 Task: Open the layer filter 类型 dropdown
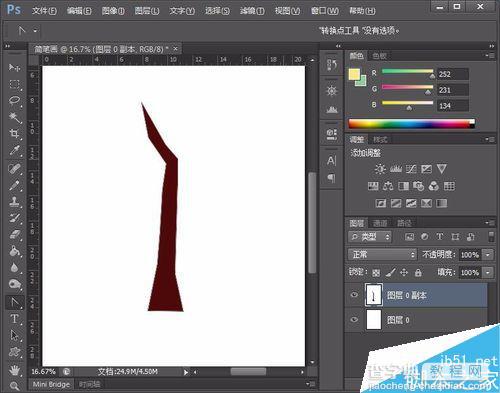tap(369, 237)
